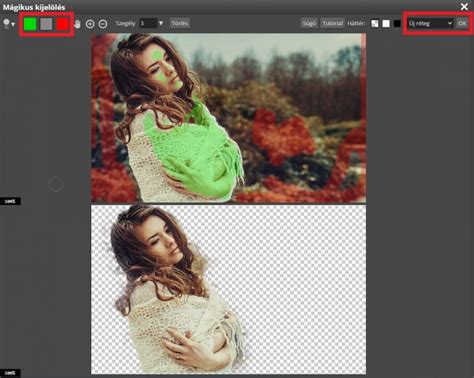Open the Új réteg output dropdown
474x378 pixels.
coord(430,23)
